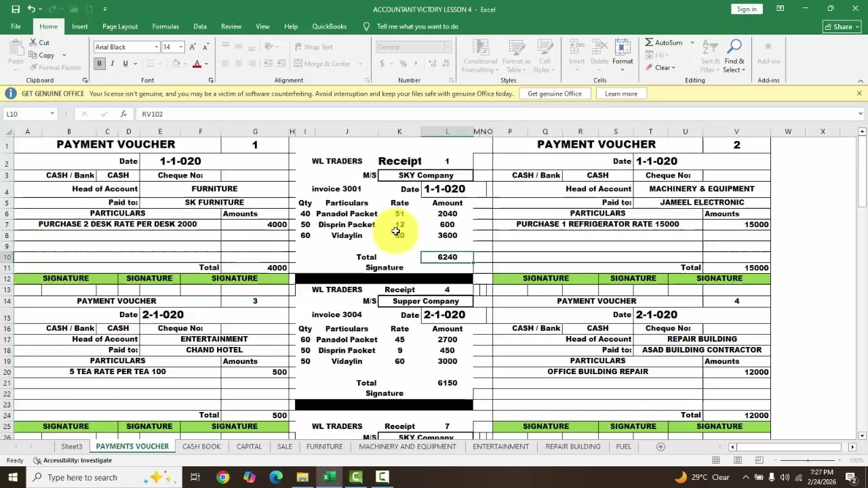
Task: Click the Cut scissors icon
Action: (33, 43)
